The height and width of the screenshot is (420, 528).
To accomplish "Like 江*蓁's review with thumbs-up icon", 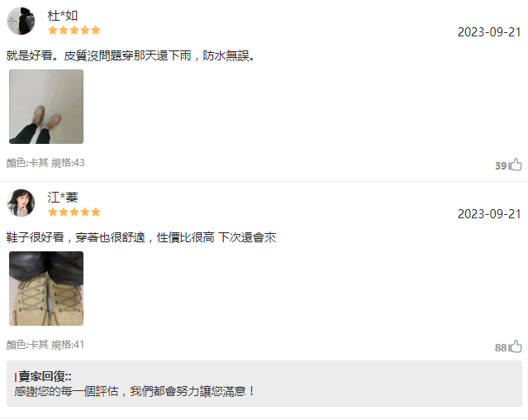I will coord(516,346).
